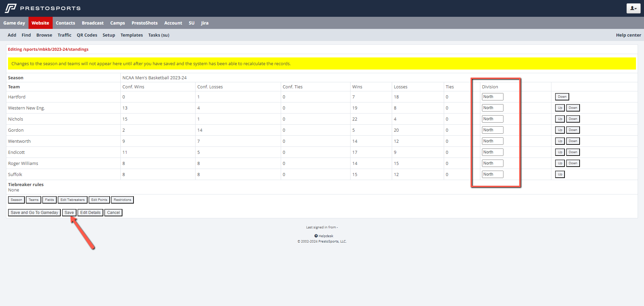
Task: Click Up button for Nichols row
Action: pos(560,119)
